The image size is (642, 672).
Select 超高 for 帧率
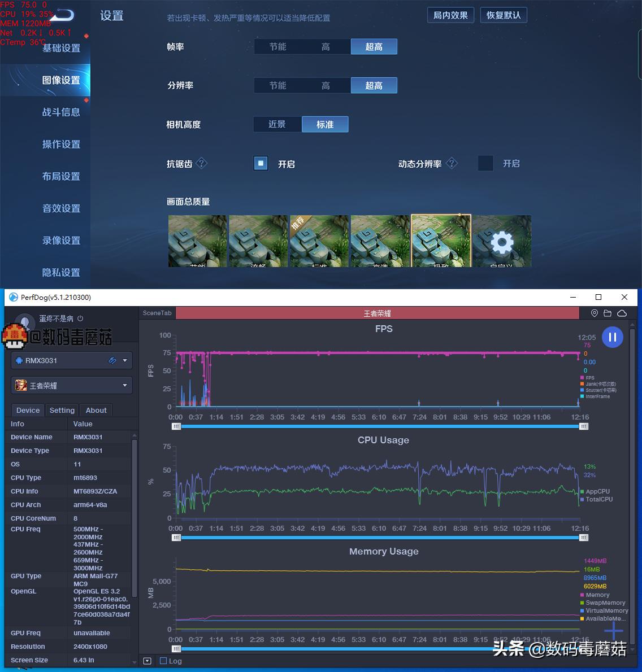[x=374, y=46]
